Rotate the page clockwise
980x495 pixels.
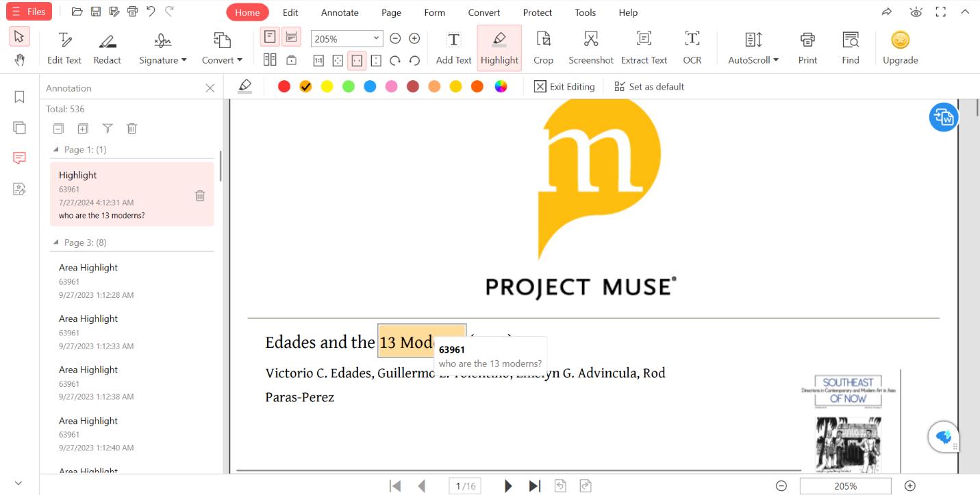[x=395, y=60]
